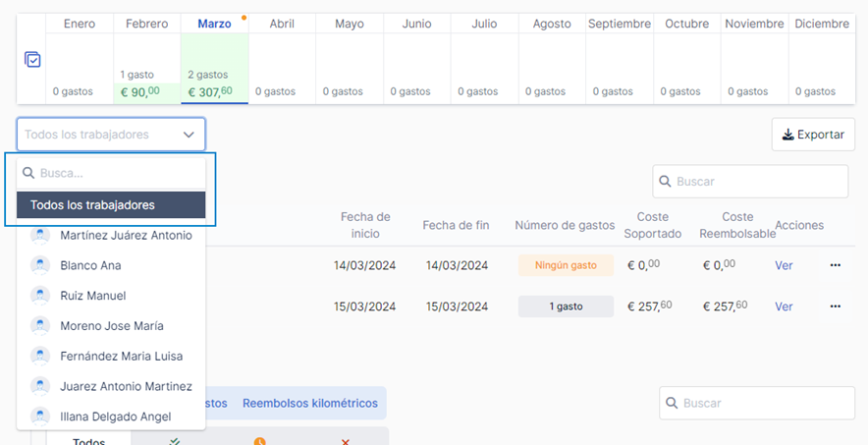Select worker Ruiz Manuel from list
The image size is (868, 445).
click(x=111, y=296)
